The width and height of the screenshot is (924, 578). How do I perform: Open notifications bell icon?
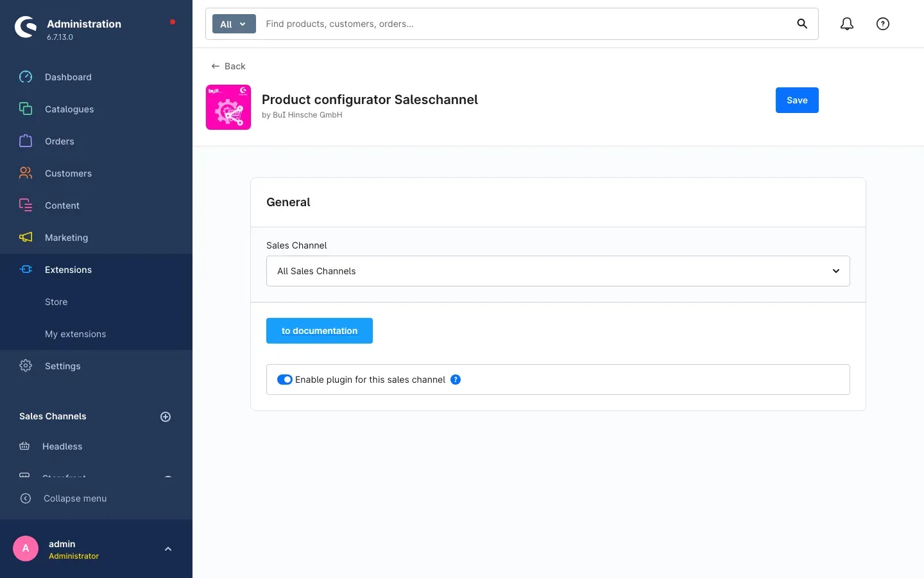click(x=847, y=24)
